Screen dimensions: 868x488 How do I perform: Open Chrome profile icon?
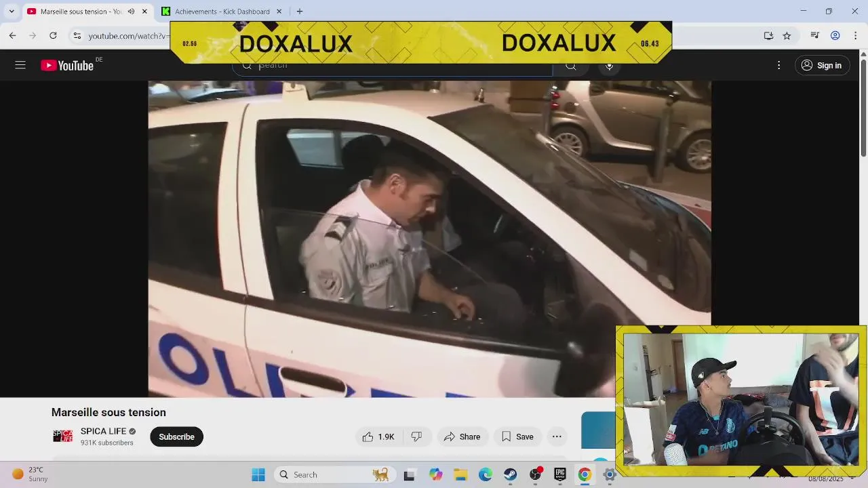(x=835, y=35)
